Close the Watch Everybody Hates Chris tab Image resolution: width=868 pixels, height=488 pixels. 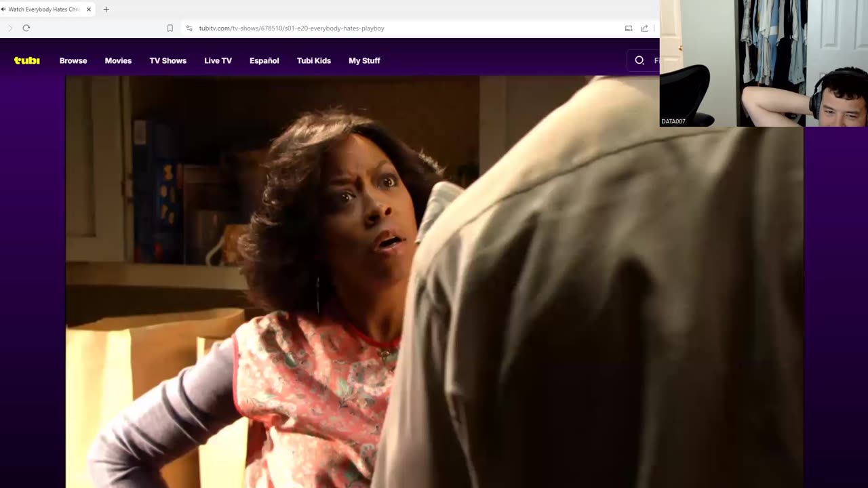[x=89, y=9]
